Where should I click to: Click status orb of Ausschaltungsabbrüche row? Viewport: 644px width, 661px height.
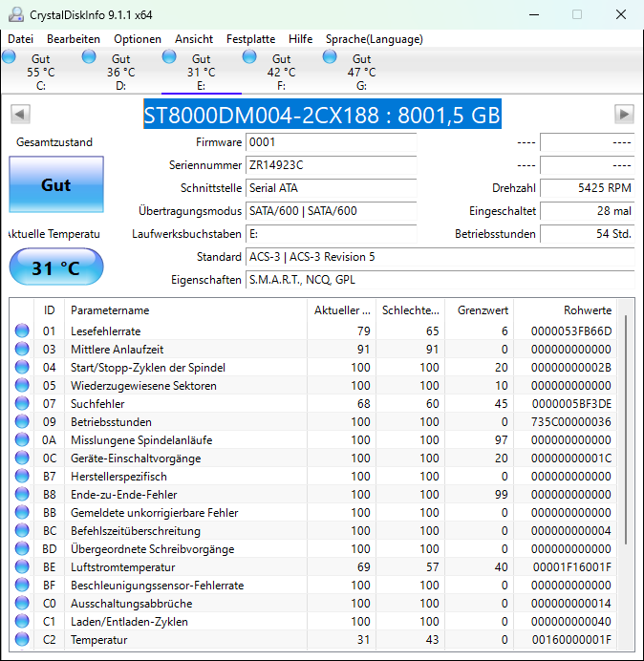coord(22,603)
